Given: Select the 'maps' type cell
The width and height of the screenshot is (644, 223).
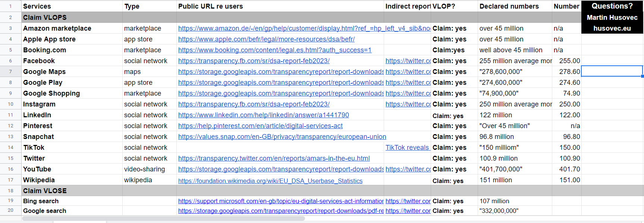Looking at the screenshot, I should click(150, 72).
